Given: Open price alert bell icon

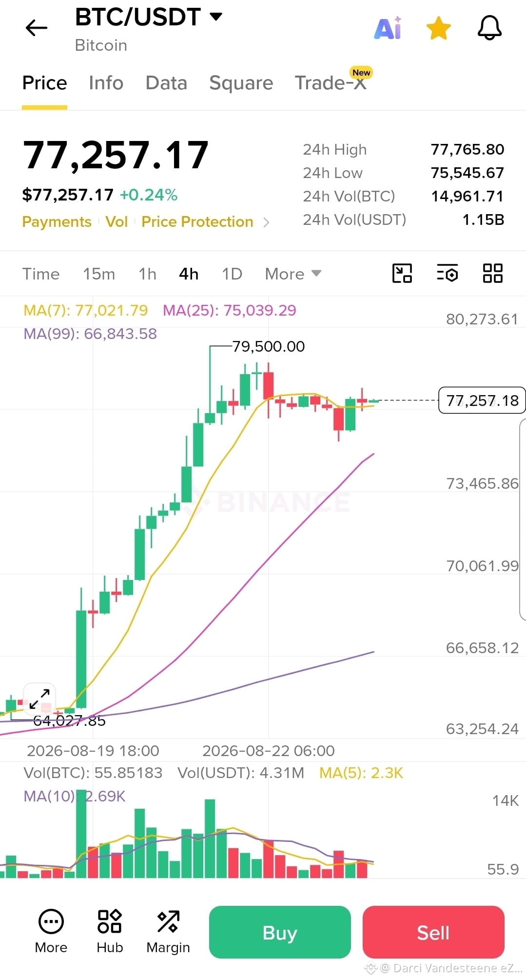Looking at the screenshot, I should pos(489,28).
